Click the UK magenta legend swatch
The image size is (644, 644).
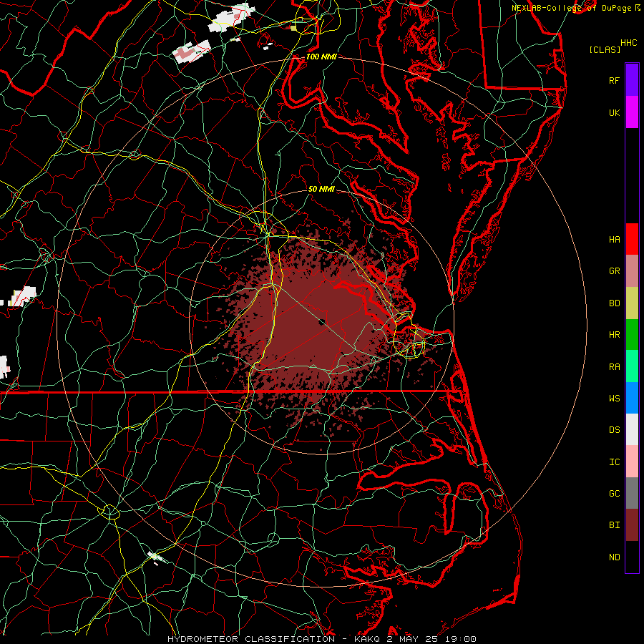(x=632, y=112)
